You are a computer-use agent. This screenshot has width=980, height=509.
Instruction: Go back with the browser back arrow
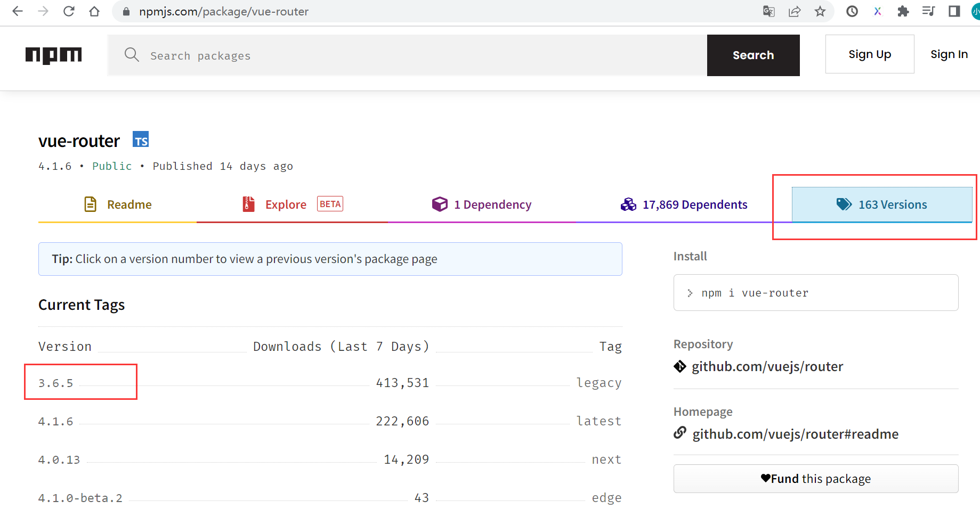(18, 11)
